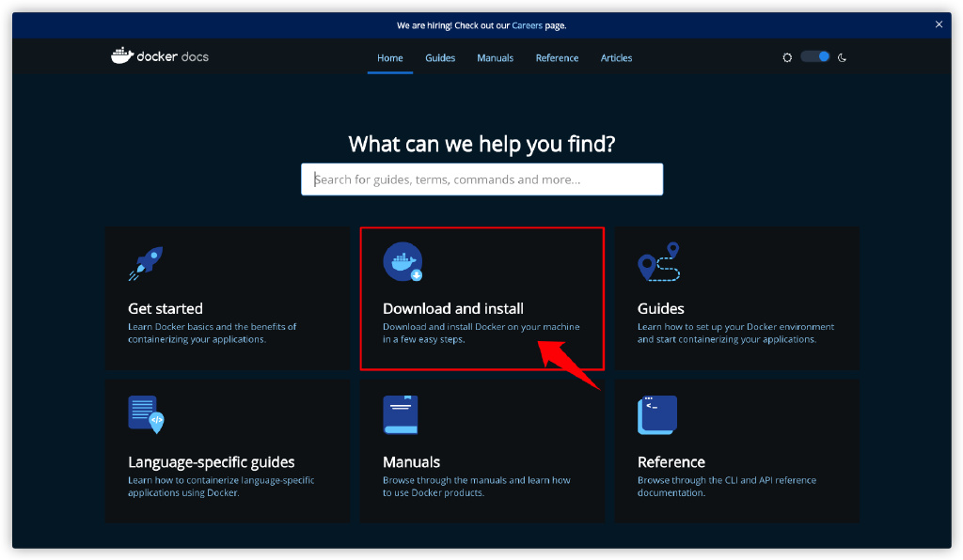Image resolution: width=963 pixels, height=560 pixels.
Task: Click the Docker whale logo
Action: pyautogui.click(x=122, y=55)
